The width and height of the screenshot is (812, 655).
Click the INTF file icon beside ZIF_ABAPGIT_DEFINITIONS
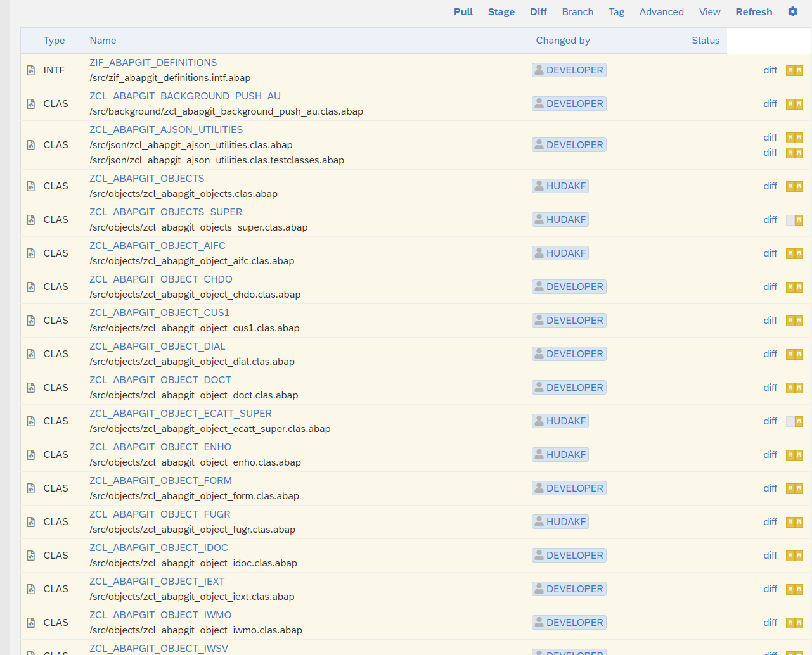[x=30, y=70]
